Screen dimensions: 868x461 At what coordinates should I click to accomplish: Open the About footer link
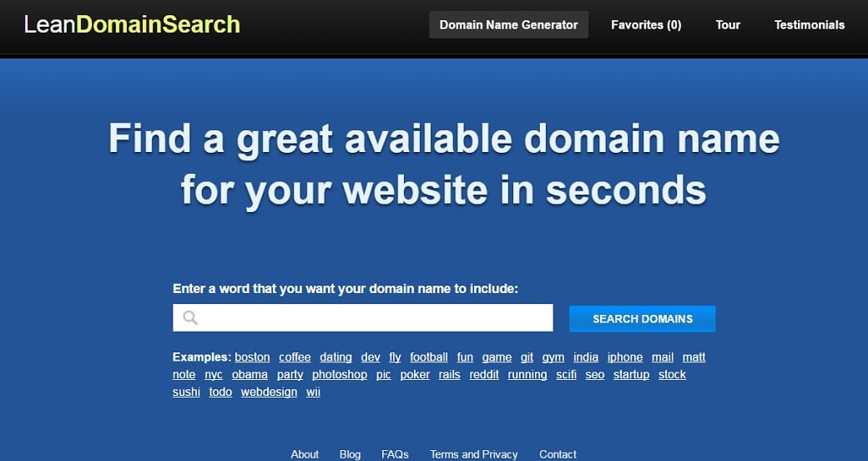tap(305, 454)
